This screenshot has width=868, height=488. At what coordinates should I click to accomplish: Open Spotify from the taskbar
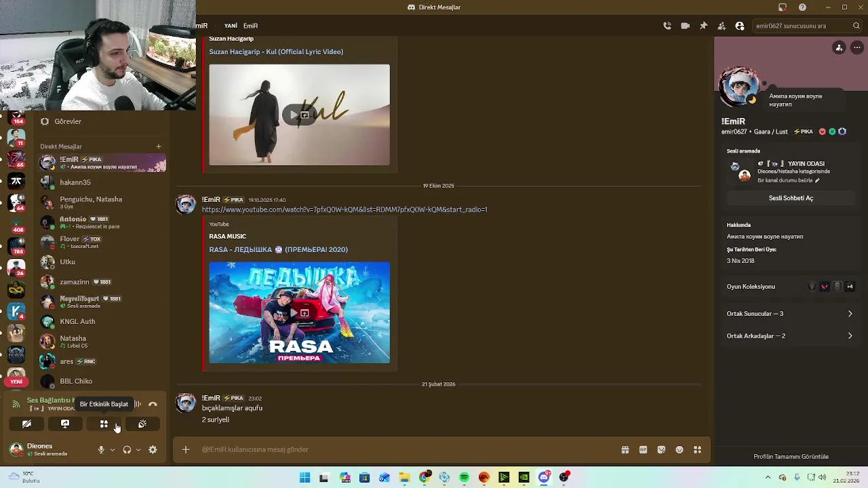point(464,478)
